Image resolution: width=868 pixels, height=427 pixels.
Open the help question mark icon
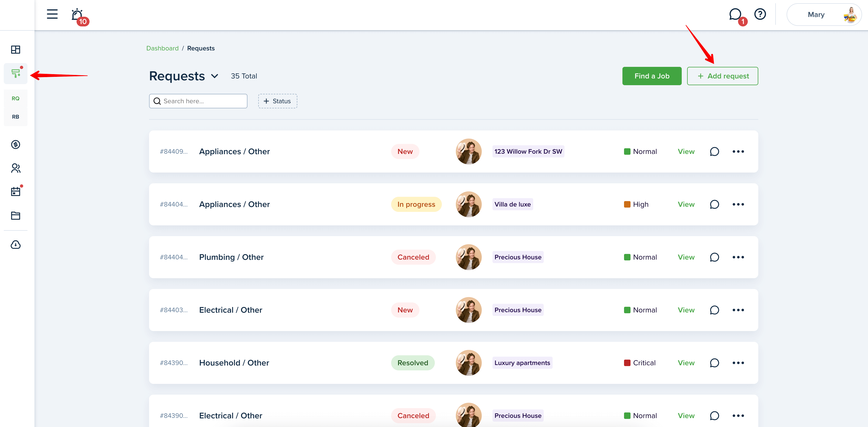(760, 14)
